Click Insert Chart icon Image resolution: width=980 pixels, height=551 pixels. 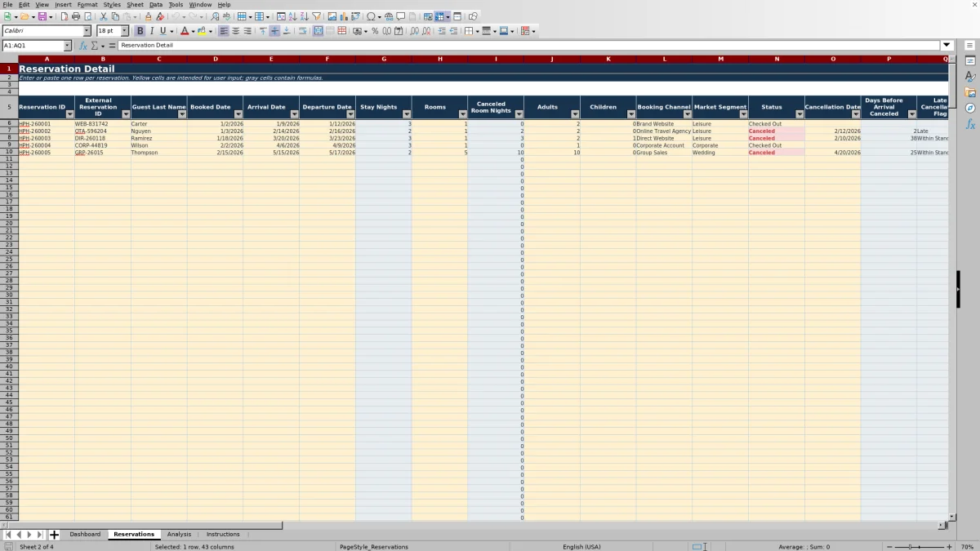[x=343, y=16]
